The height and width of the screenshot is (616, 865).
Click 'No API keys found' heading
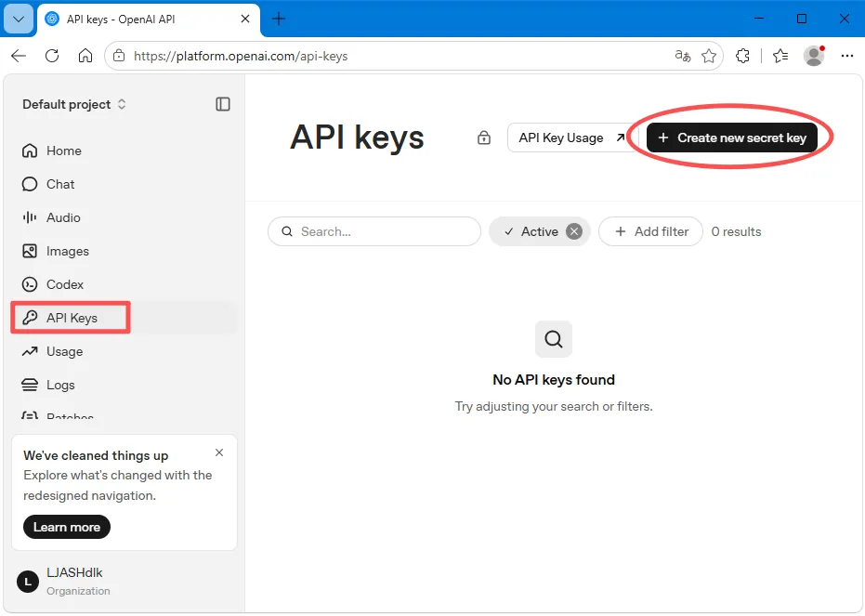pyautogui.click(x=554, y=380)
